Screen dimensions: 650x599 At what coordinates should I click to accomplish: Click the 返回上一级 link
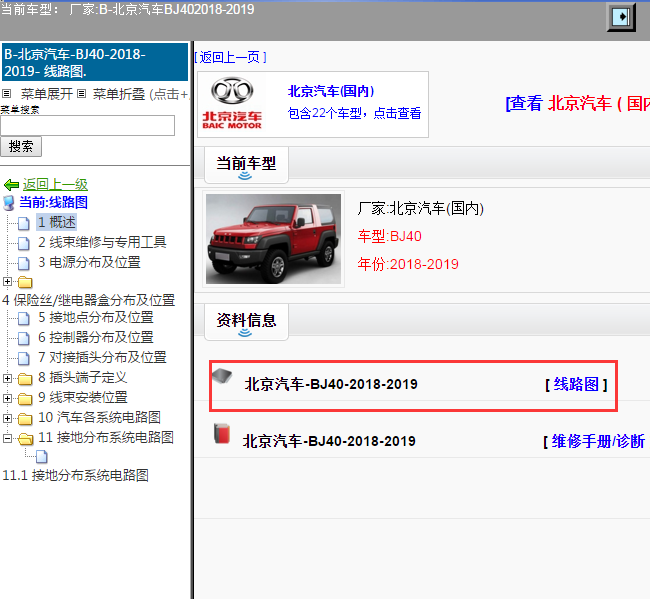coord(55,184)
